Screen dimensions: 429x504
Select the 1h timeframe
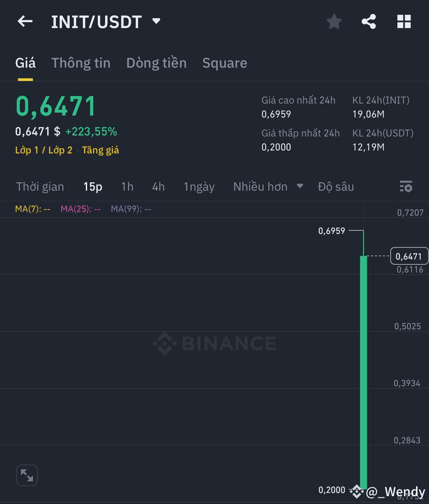tap(127, 186)
